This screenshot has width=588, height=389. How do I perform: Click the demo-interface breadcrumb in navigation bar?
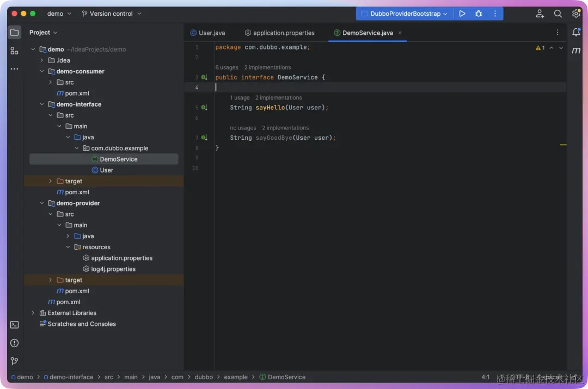coord(68,378)
